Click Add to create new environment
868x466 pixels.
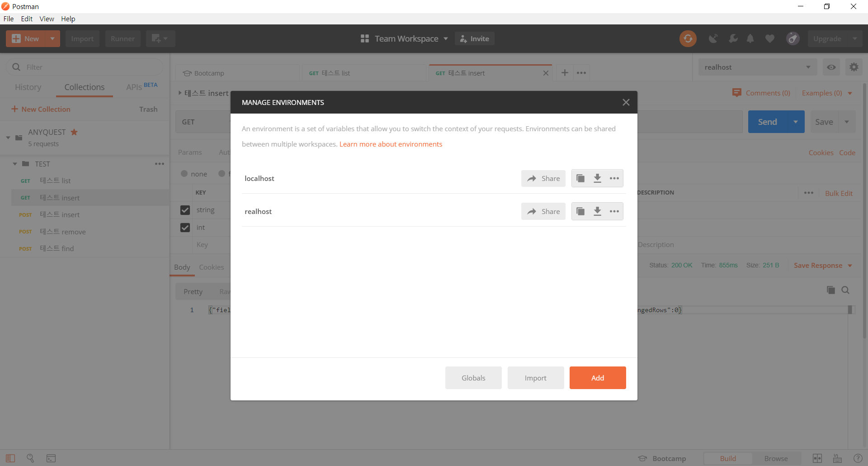(598, 378)
